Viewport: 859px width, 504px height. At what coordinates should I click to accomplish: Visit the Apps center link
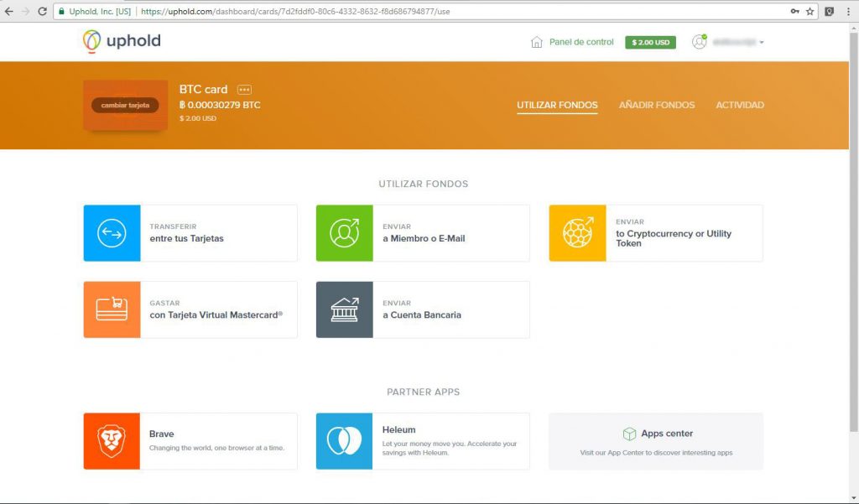coord(656,441)
